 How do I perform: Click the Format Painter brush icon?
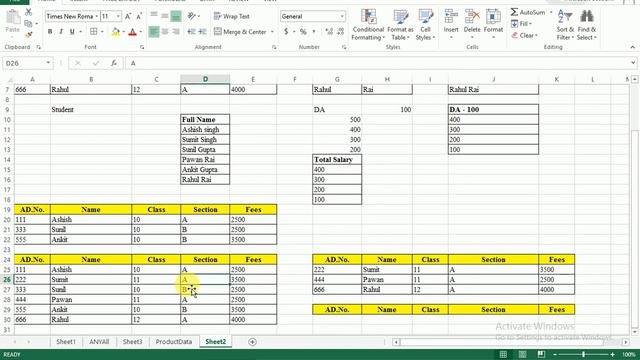click(29, 35)
